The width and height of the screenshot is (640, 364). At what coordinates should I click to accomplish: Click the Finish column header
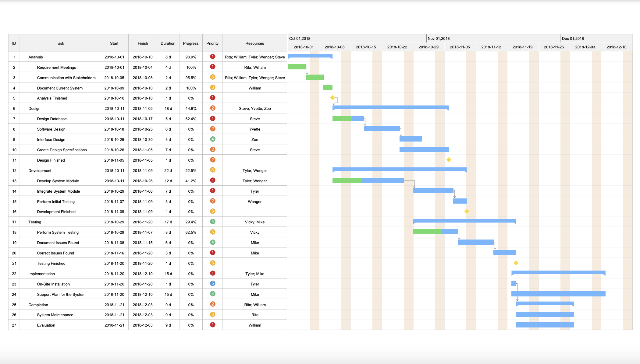[x=143, y=43]
